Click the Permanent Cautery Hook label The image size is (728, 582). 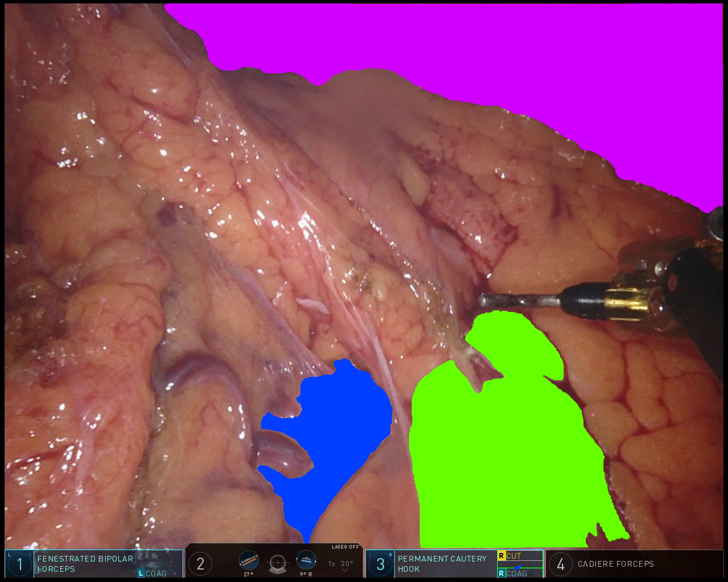click(x=442, y=564)
